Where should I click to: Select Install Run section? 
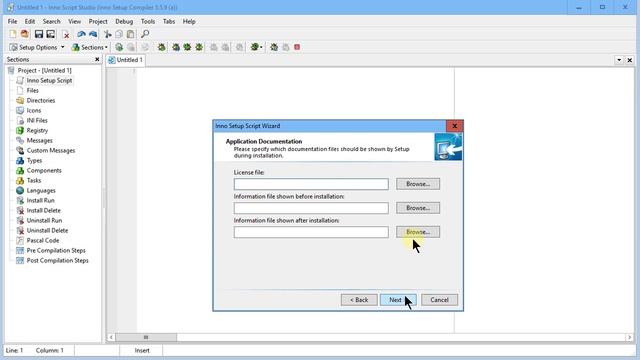point(40,200)
